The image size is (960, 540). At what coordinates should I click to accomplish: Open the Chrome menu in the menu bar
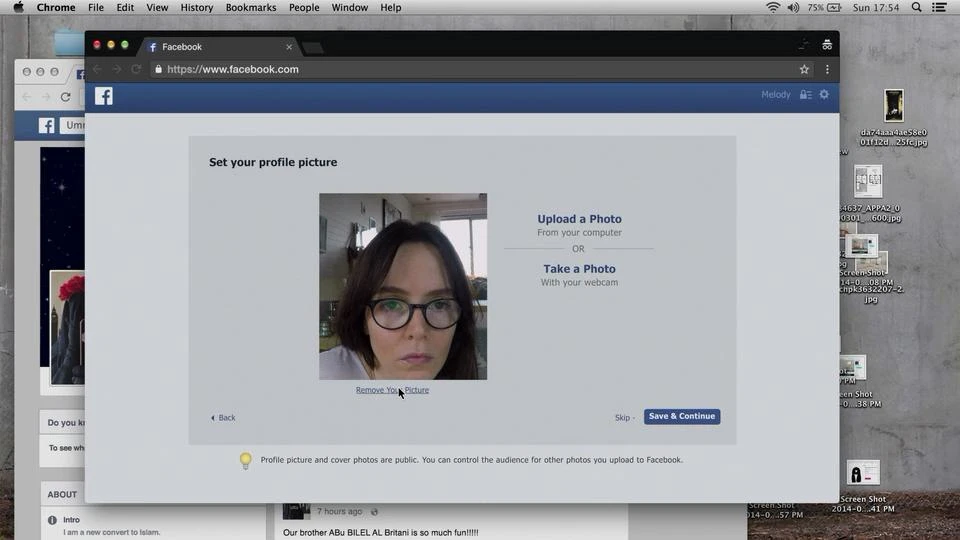click(56, 7)
